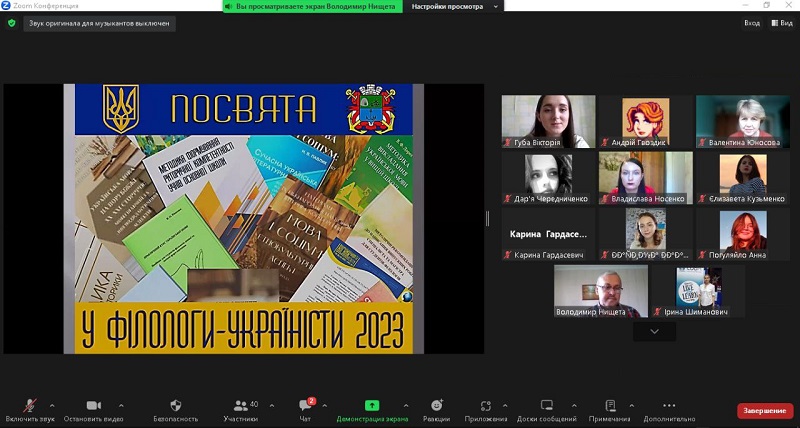Open the Вид view layout menu
Viewport: 800px width, 428px height.
pyautogui.click(x=782, y=23)
